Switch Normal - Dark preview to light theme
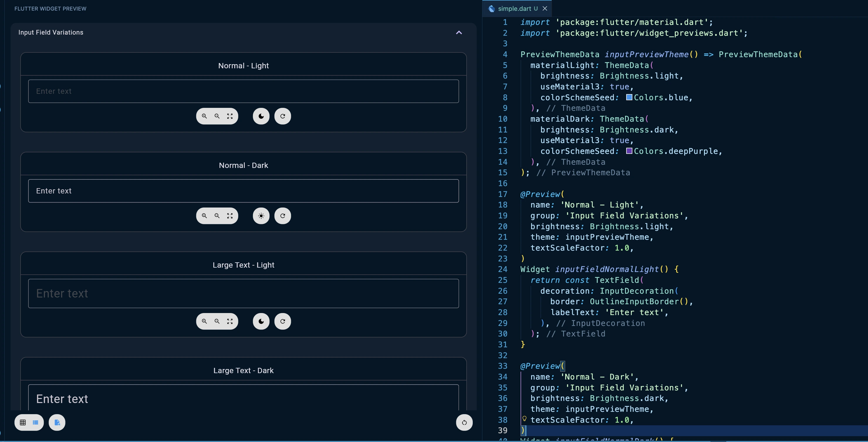Image resolution: width=868 pixels, height=442 pixels. pyautogui.click(x=261, y=215)
